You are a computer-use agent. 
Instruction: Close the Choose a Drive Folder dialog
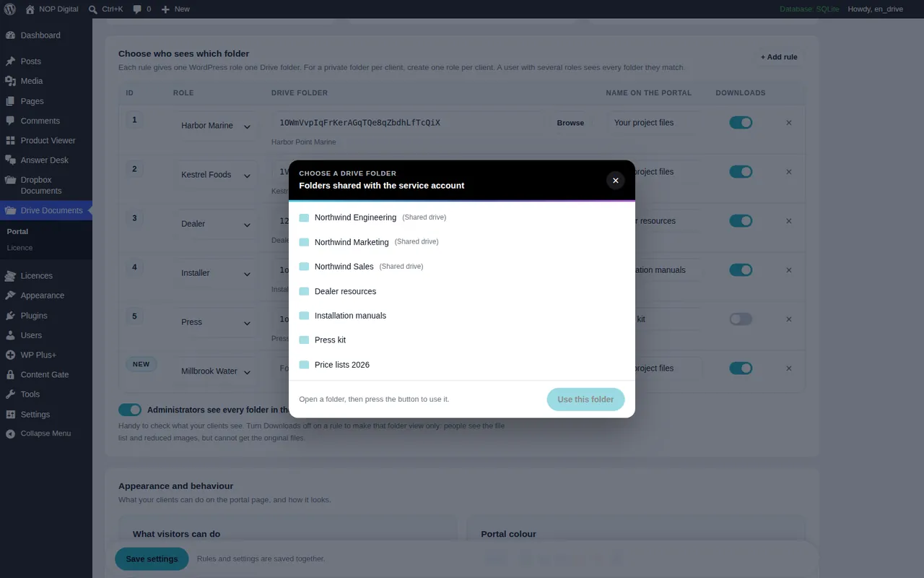(x=615, y=181)
